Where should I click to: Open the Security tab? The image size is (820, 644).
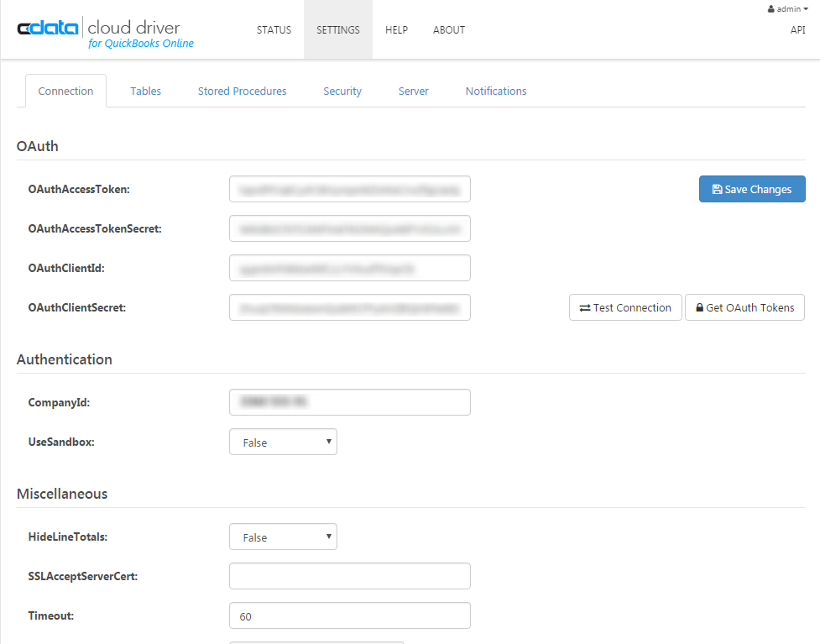tap(342, 91)
